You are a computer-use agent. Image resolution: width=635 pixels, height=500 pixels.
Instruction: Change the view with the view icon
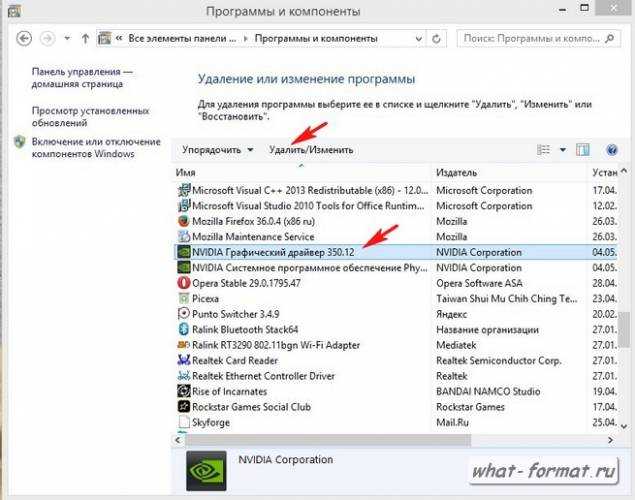(543, 150)
